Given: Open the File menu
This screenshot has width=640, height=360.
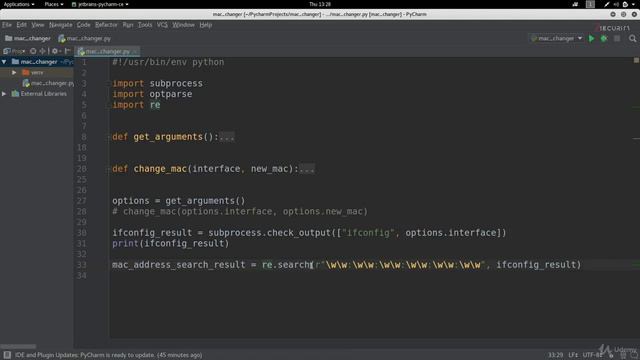Looking at the screenshot, I should click(7, 25).
